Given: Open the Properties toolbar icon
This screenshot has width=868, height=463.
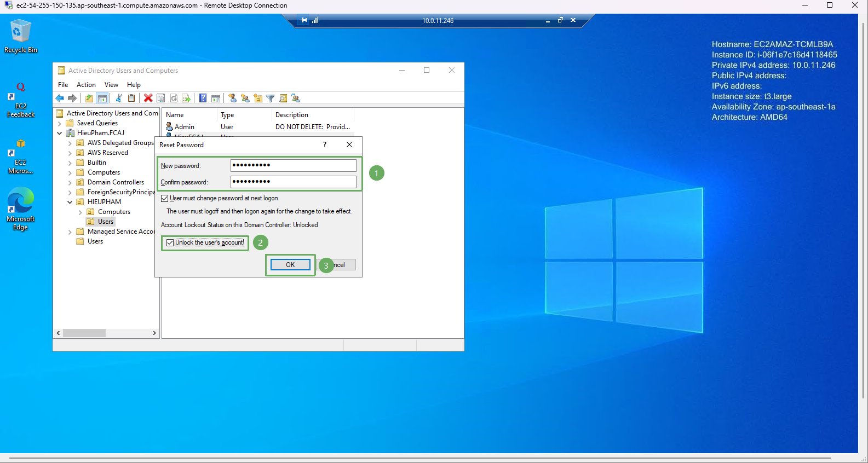Looking at the screenshot, I should coord(161,99).
